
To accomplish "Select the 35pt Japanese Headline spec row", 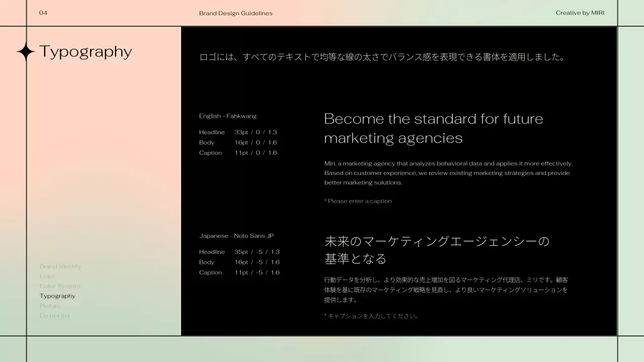I will (239, 252).
